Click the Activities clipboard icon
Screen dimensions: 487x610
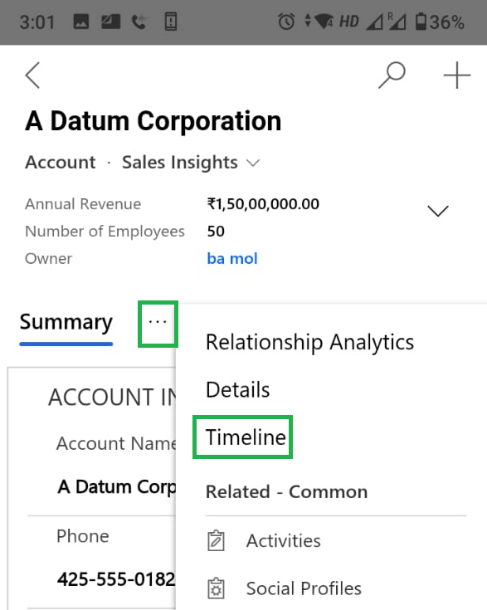click(216, 541)
